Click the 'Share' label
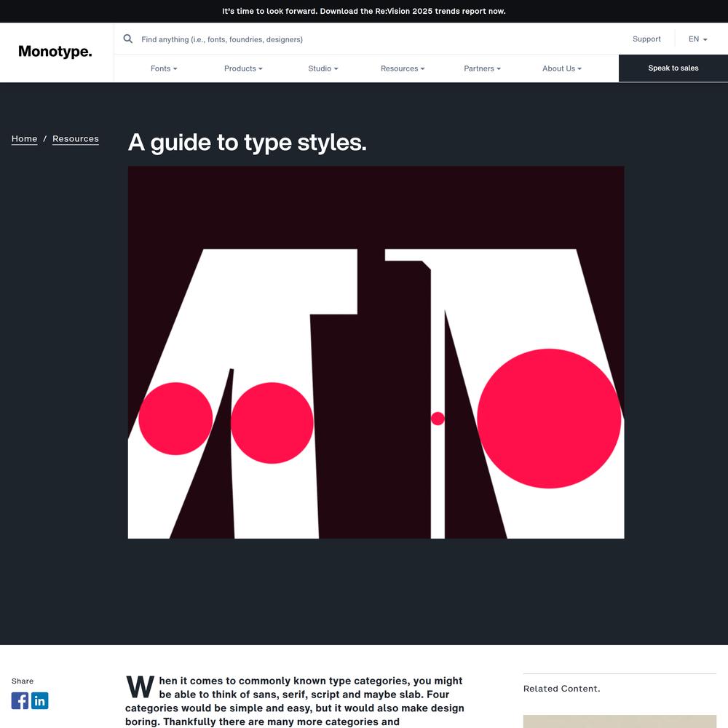Viewport: 728px width, 728px height. pyautogui.click(x=23, y=681)
